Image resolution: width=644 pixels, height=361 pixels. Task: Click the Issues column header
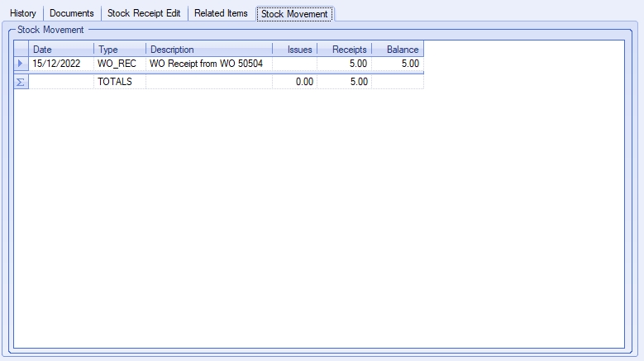point(295,50)
